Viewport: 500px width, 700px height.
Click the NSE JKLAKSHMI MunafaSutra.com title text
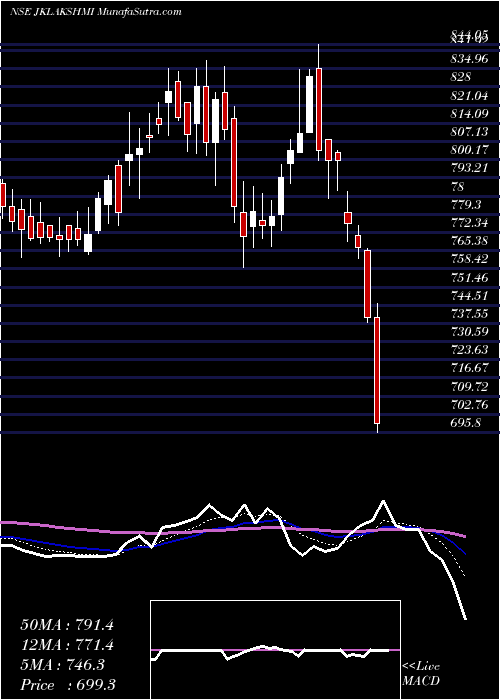click(x=96, y=12)
